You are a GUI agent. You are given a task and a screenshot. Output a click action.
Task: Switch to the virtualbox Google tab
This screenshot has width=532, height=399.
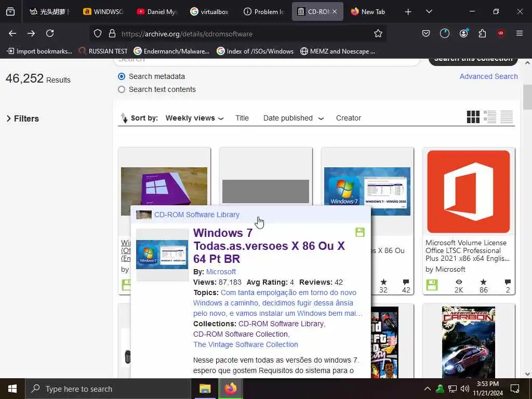point(209,12)
